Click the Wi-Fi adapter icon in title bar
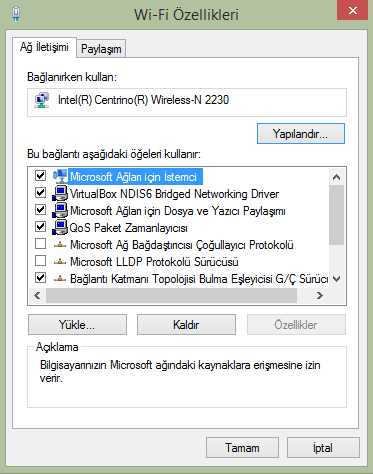Viewport: 373px width, 474px height. click(16, 14)
